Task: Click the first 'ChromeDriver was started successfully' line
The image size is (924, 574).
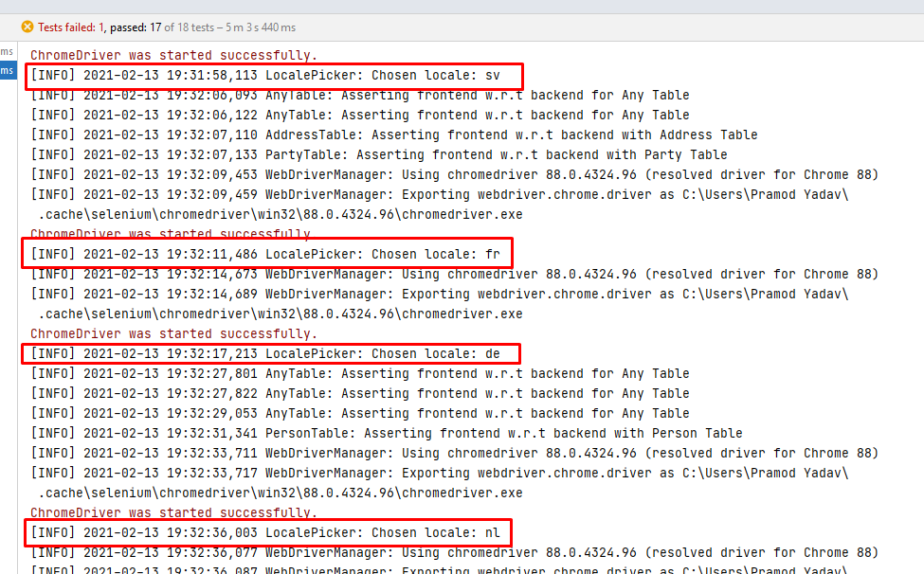Action: 173,55
